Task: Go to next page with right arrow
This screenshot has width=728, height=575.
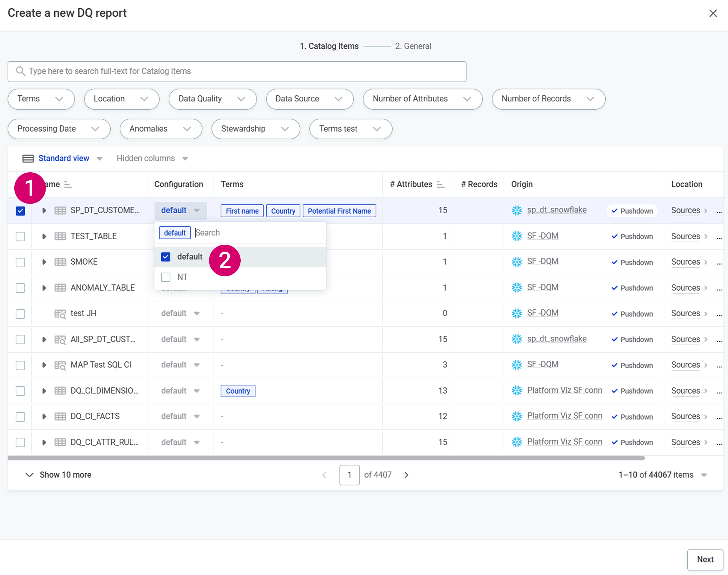Action: (x=406, y=475)
